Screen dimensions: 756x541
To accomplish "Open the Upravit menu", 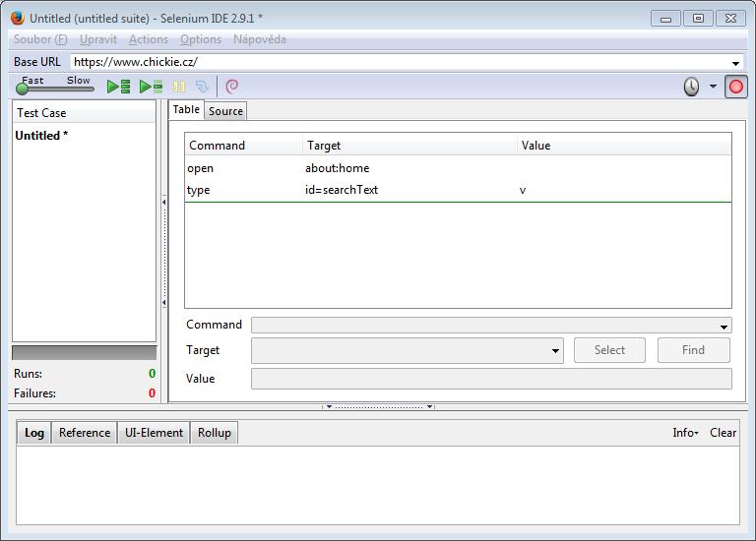I will 98,39.
